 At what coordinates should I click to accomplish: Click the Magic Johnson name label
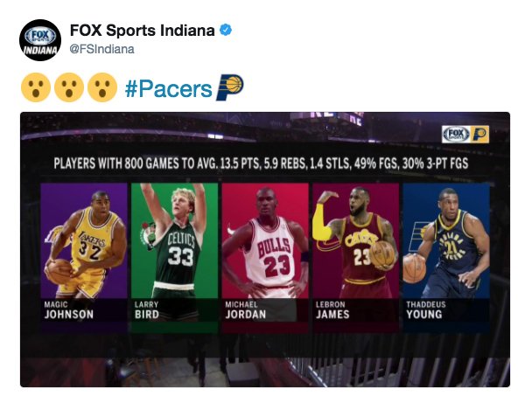coord(68,310)
